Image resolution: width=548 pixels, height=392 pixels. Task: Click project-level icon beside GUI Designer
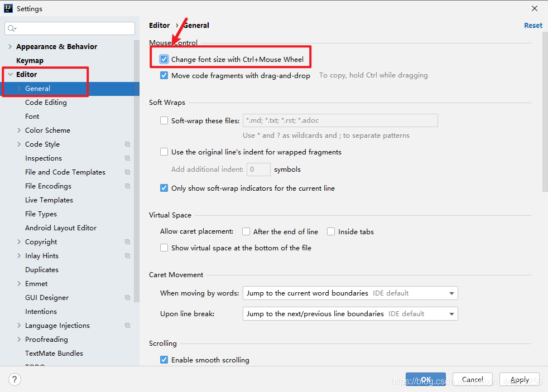(128, 297)
